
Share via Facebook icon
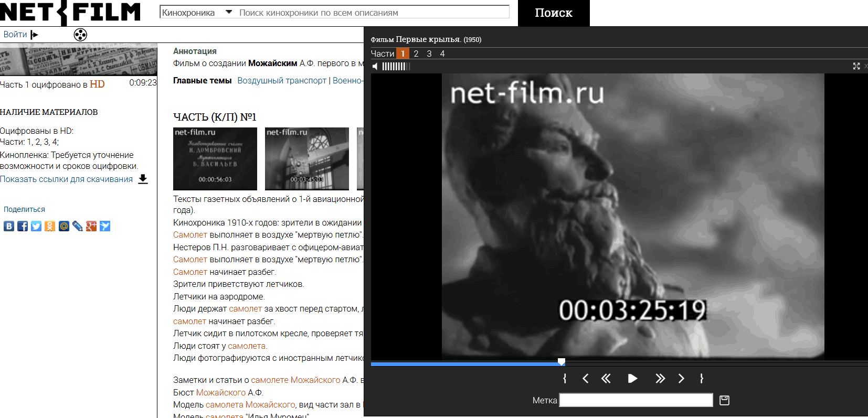(23, 226)
